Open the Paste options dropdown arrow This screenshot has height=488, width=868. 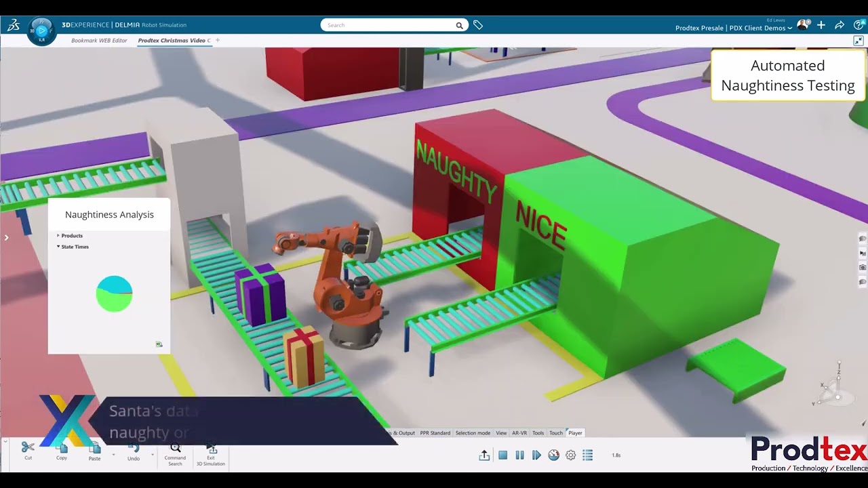point(113,454)
